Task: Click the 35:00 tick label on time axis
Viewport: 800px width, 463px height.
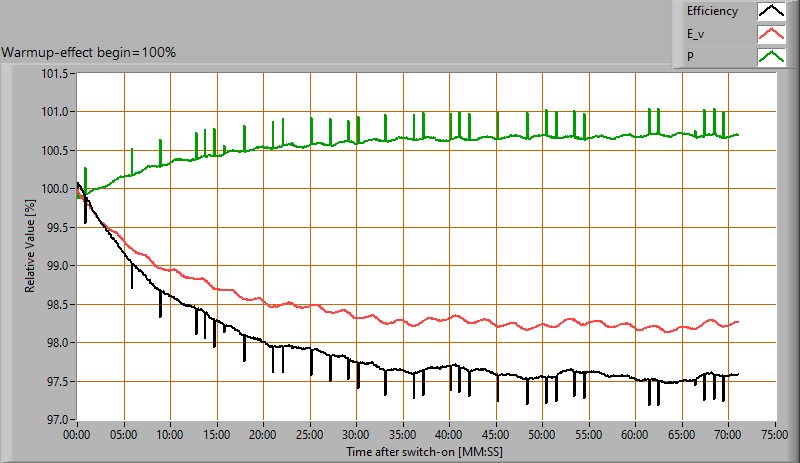Action: [403, 436]
